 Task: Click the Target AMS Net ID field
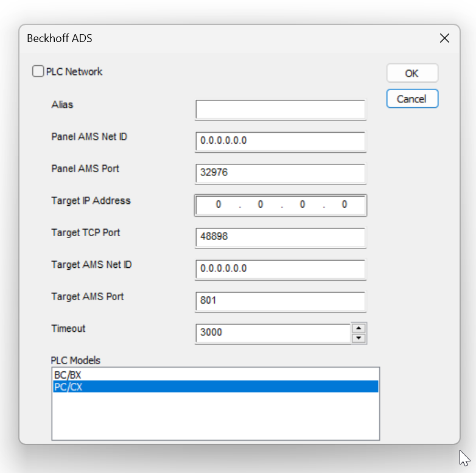[280, 269]
